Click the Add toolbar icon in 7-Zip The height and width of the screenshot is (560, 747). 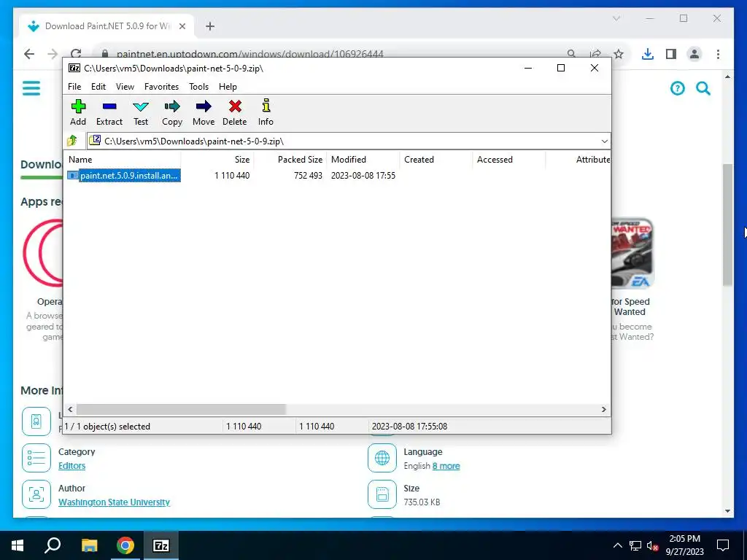tap(78, 112)
